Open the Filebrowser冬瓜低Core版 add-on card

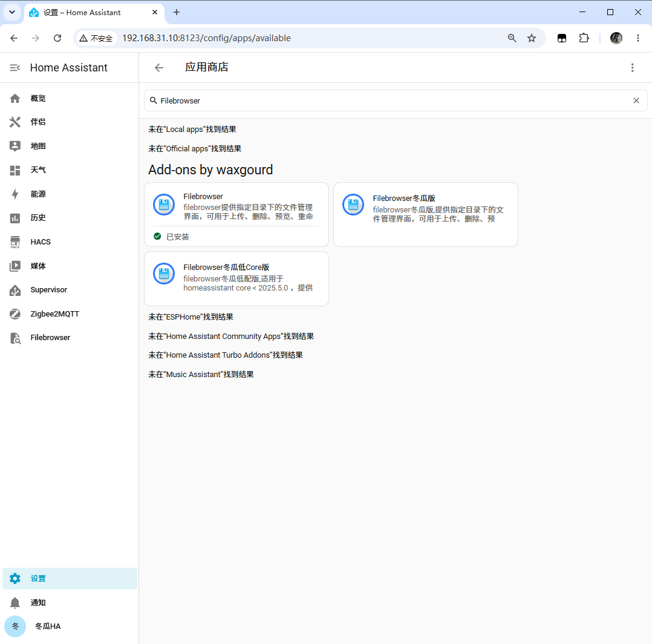tap(236, 278)
